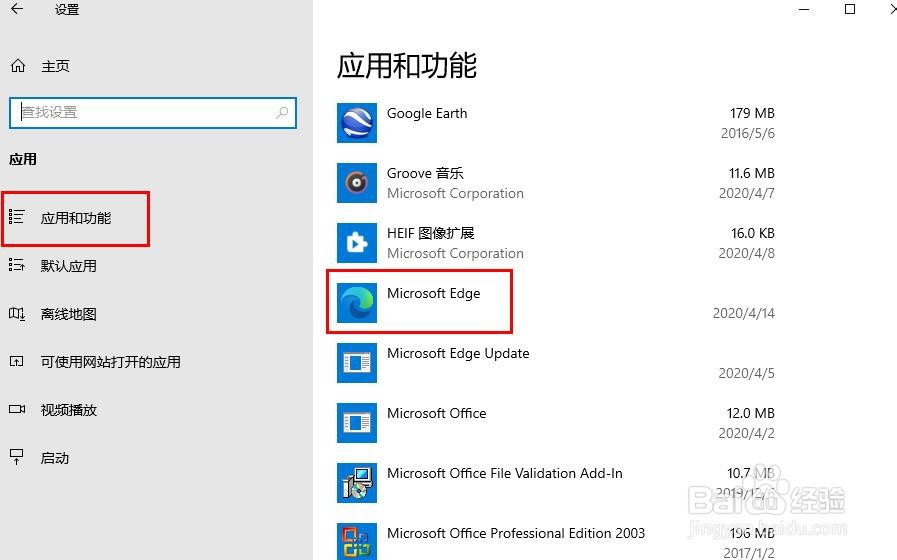The height and width of the screenshot is (560, 897).
Task: Click the 默认应用 sidebar icon
Action: pyautogui.click(x=17, y=264)
